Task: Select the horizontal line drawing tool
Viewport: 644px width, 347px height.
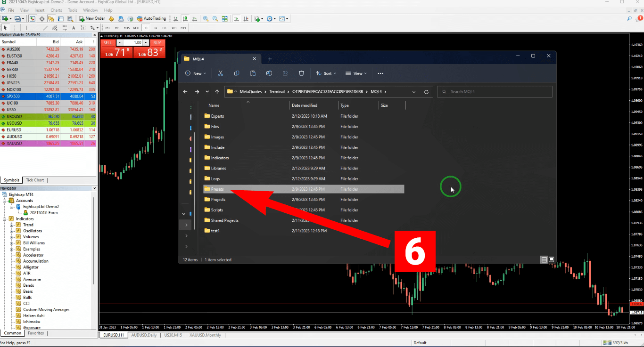Action: (x=36, y=28)
